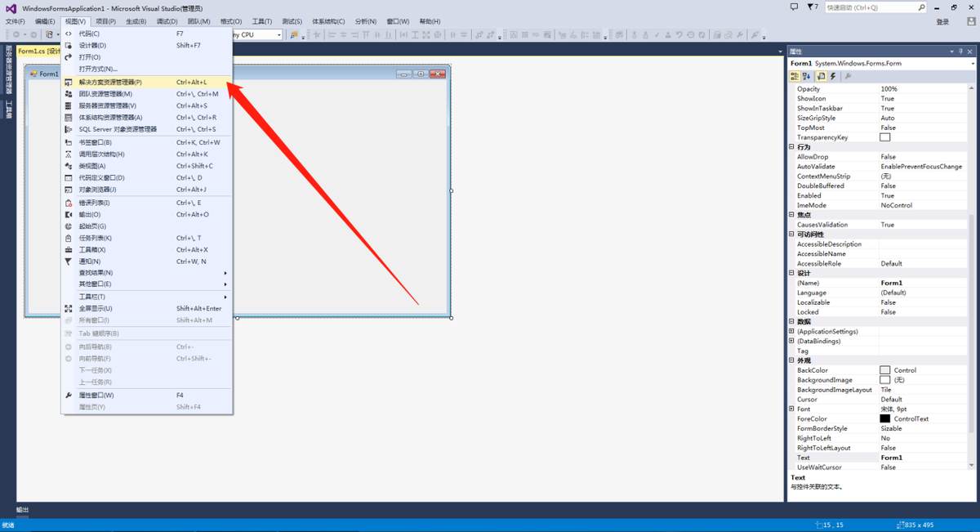The image size is (980, 532).
Task: Open the 工具箱 side tab
Action: pyautogui.click(x=10, y=110)
